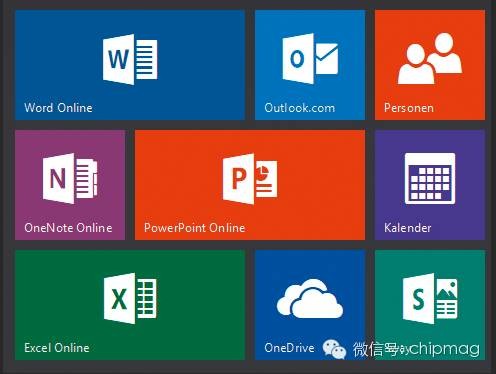Select the "Personen" tile label
496x374 pixels.
(409, 108)
